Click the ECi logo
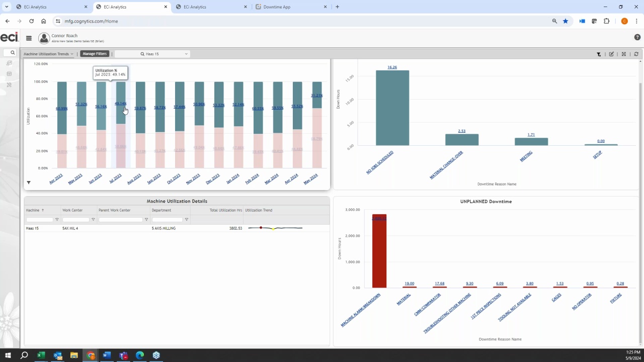This screenshot has width=644, height=362. pos(9,38)
